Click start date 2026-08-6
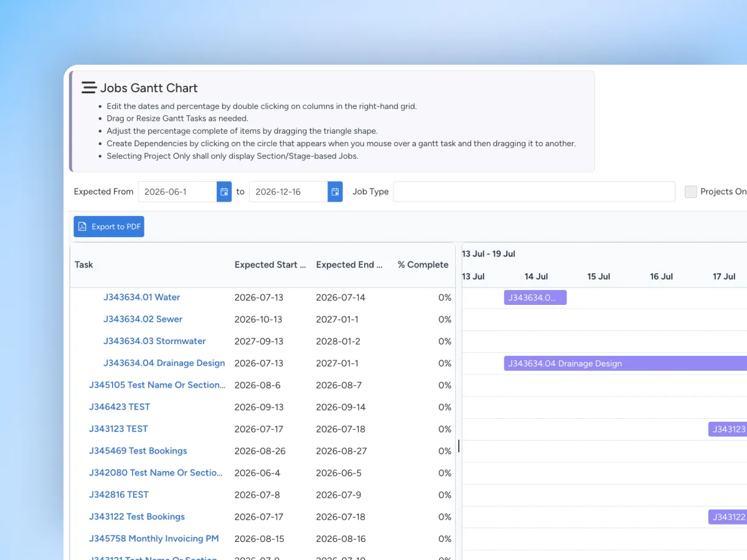Screen dimensions: 747x560 (x=257, y=385)
